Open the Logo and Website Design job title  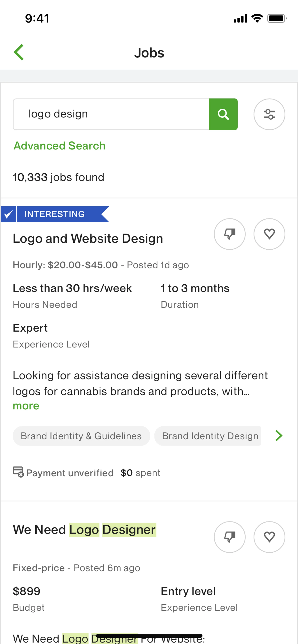[88, 239]
